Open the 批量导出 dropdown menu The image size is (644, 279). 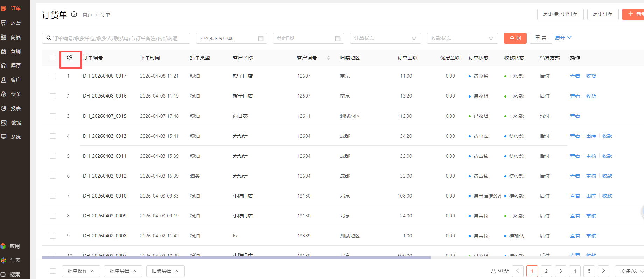pos(123,271)
